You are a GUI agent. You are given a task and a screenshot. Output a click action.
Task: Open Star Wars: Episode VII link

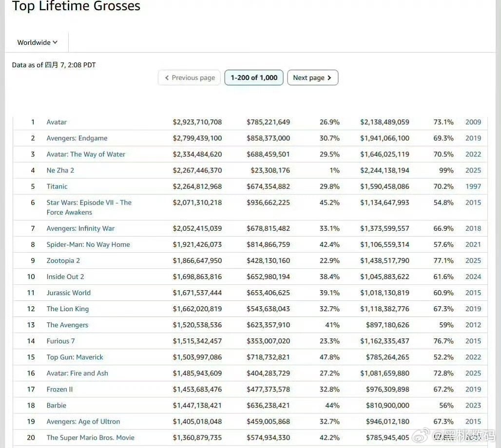tap(89, 203)
